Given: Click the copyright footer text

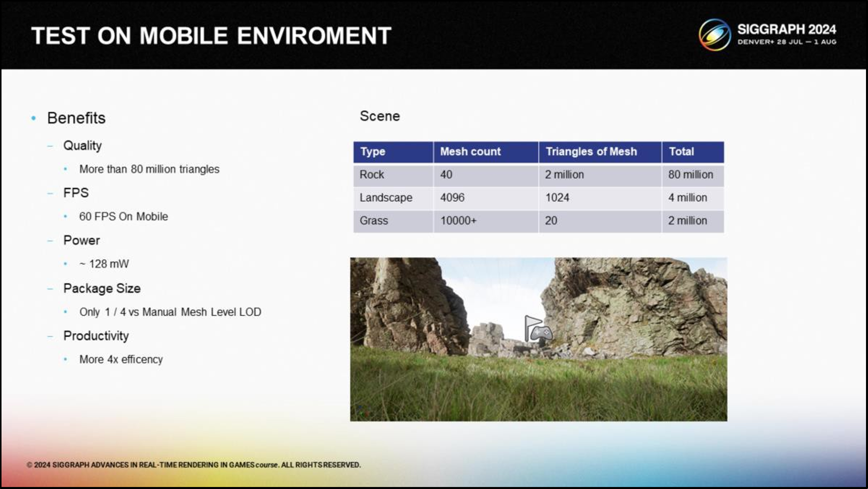Looking at the screenshot, I should point(194,465).
